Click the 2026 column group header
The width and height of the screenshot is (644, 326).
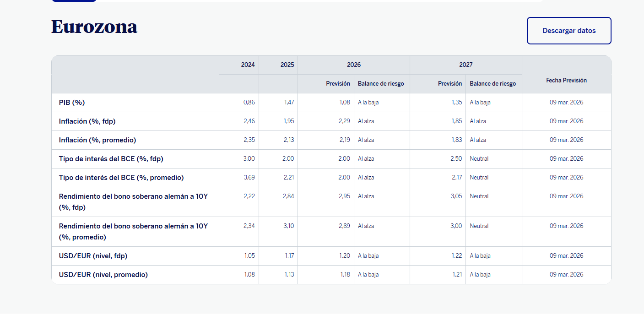click(x=353, y=65)
